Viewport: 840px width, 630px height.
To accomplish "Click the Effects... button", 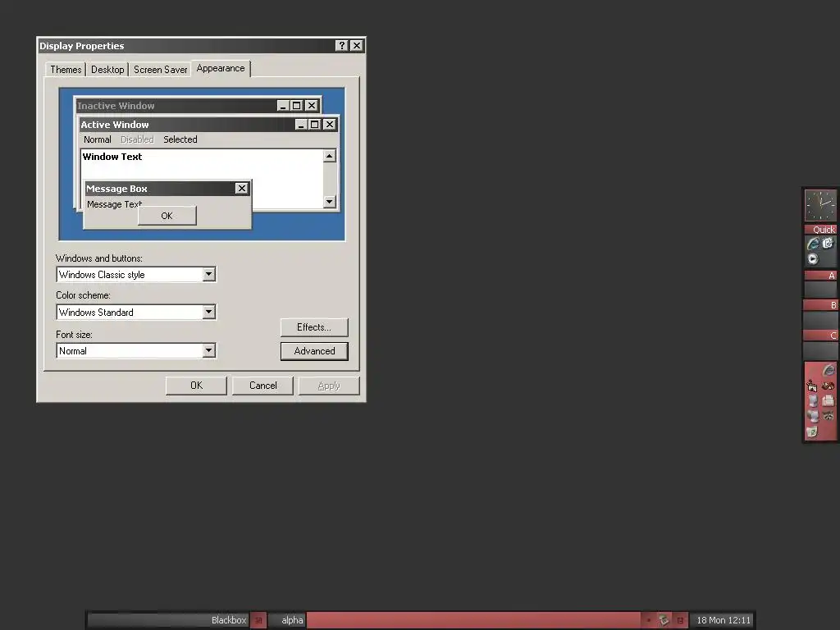I will pos(314,327).
